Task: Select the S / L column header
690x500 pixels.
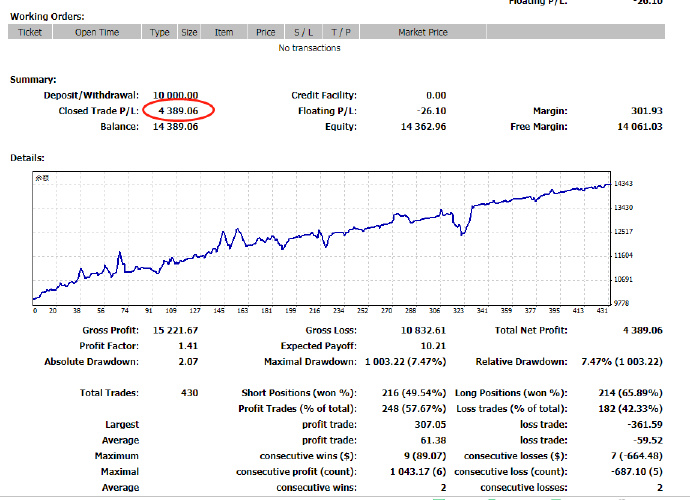Action: 300,32
